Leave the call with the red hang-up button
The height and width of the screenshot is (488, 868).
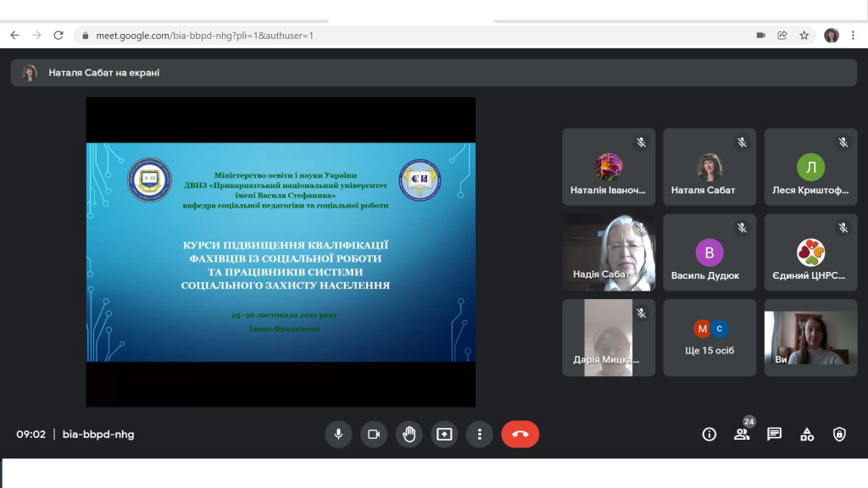(520, 435)
